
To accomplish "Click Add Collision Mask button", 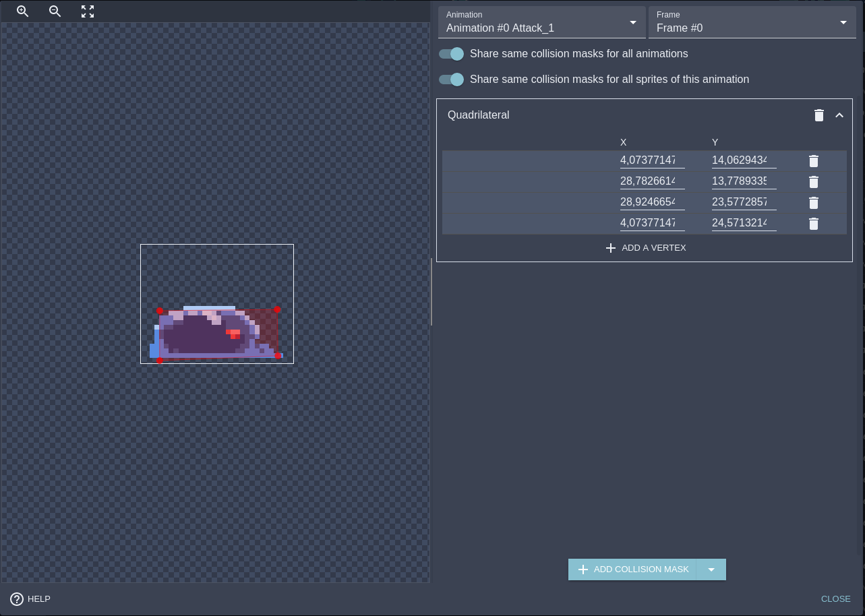I will click(x=632, y=569).
